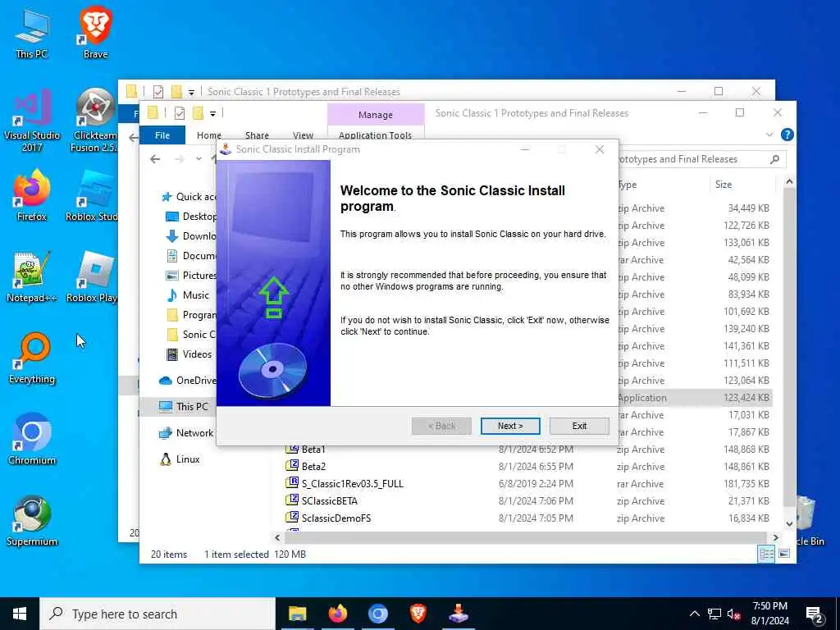Open Visual Studio 2017 desktop shortcut
840x630 pixels.
[x=32, y=121]
